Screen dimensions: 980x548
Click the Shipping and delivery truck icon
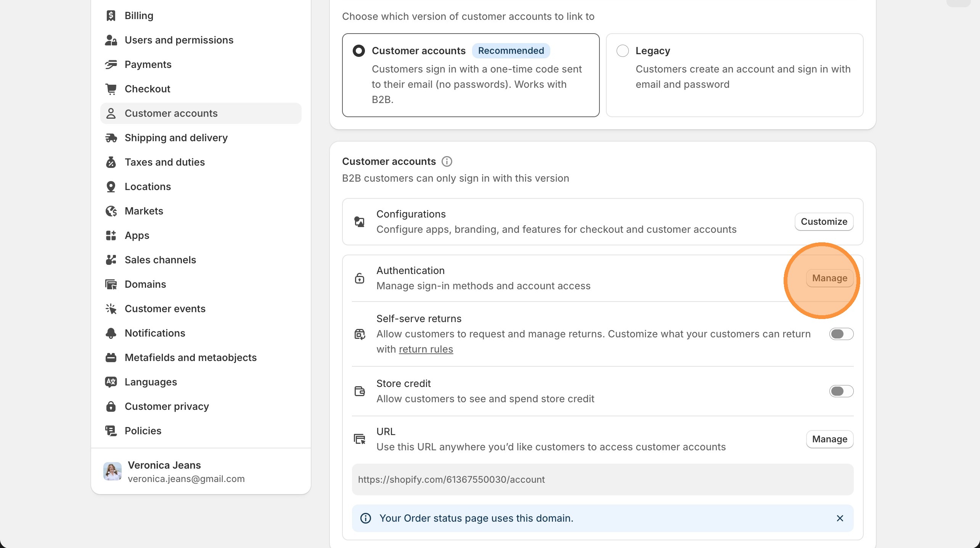pos(111,137)
